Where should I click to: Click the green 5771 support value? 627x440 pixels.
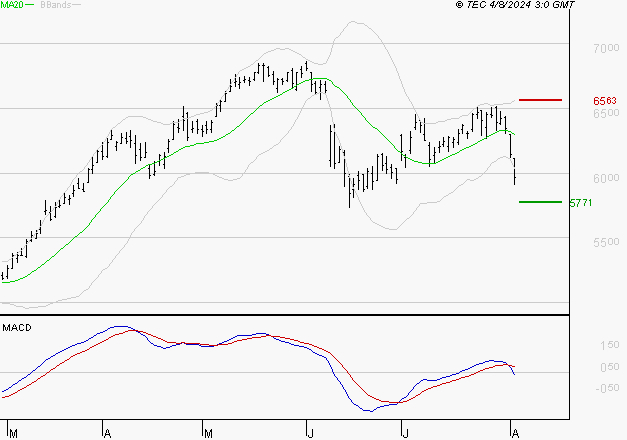pos(581,203)
